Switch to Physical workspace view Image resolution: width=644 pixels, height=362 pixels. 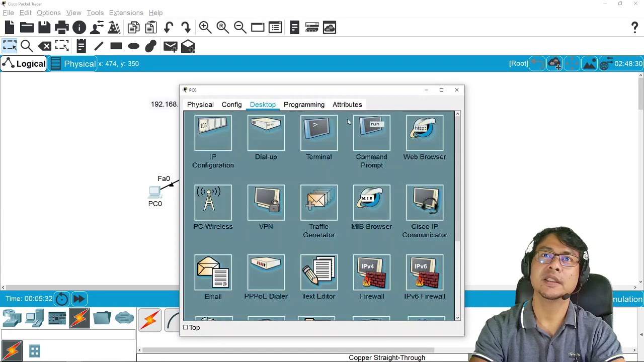[x=73, y=64]
